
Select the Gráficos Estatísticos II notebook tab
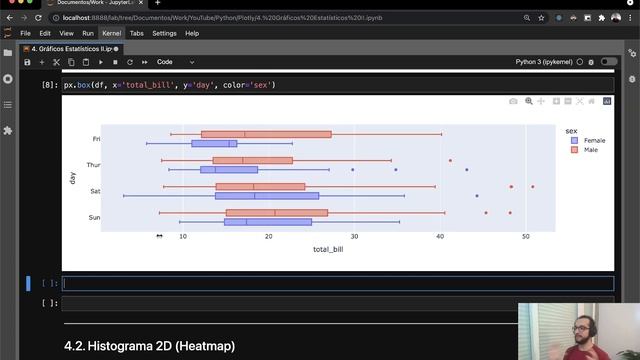point(71,49)
